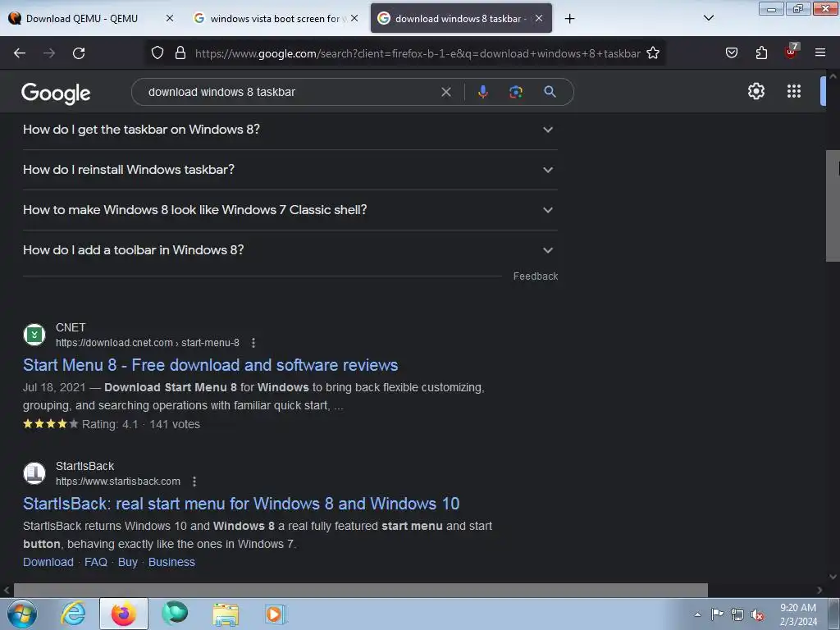Open StartIsBack Buy sitelink
Screen dimensions: 840x630
[127, 562]
